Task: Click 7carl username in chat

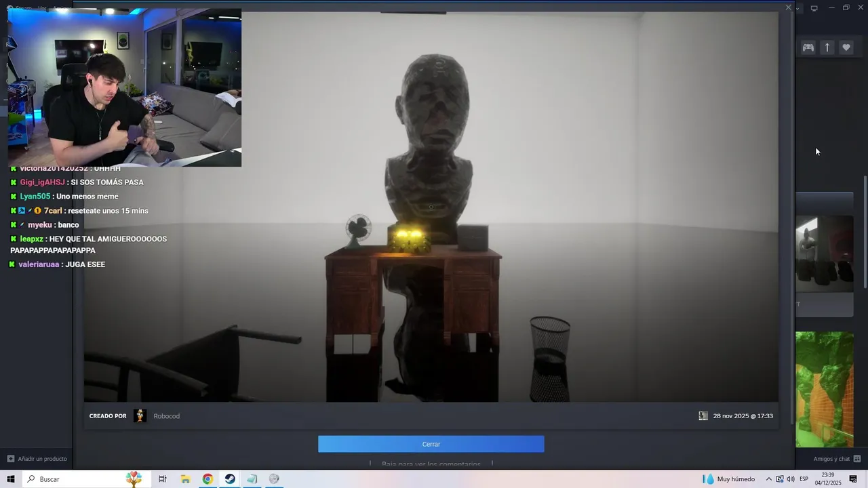Action: point(53,211)
